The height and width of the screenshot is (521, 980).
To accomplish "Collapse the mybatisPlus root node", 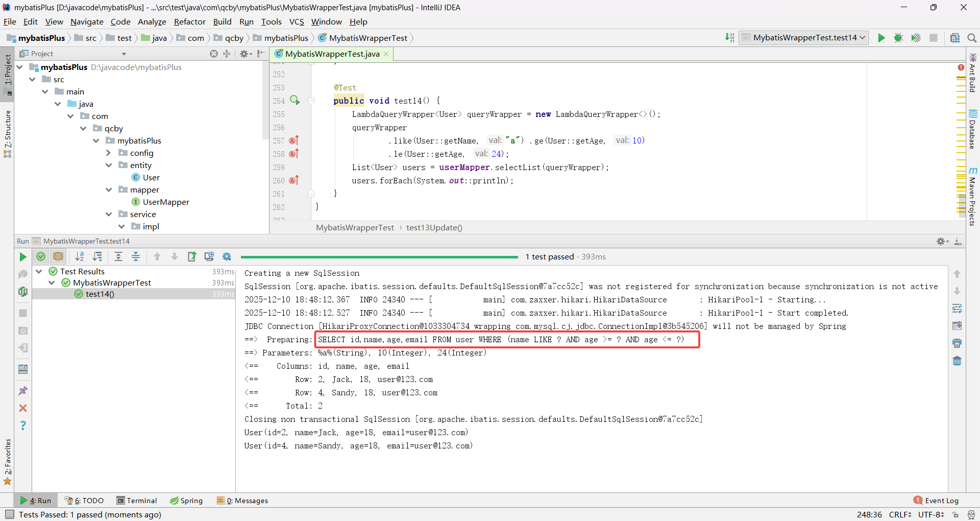I will pos(20,67).
